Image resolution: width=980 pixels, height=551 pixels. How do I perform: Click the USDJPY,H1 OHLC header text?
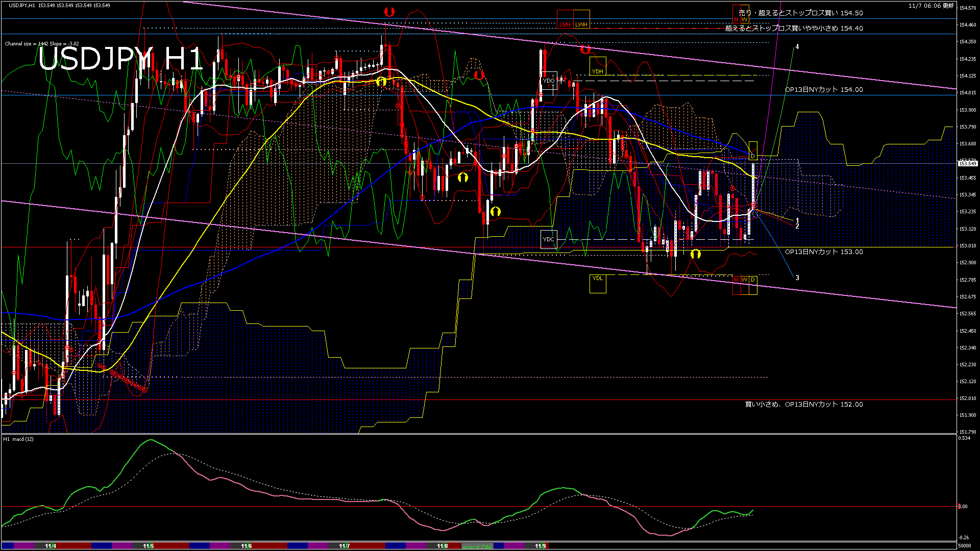pos(59,5)
